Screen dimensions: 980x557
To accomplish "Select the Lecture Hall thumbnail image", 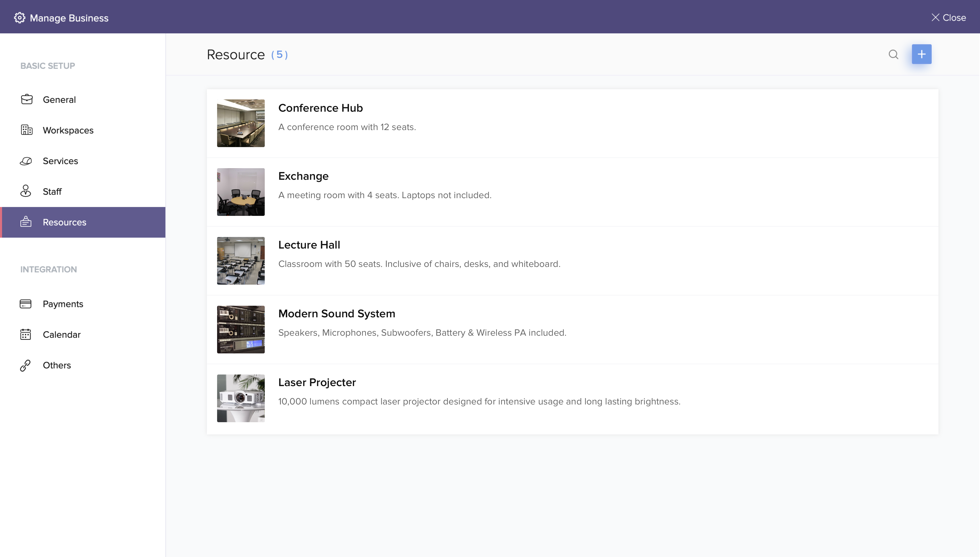I will pos(241,261).
